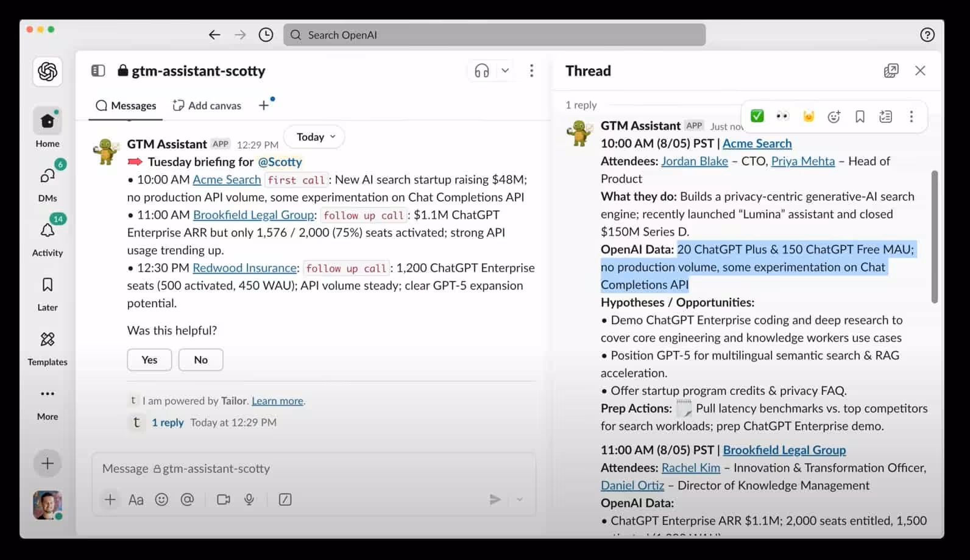Open Brookfield Legal Group link in briefing
Screen dimensions: 970x560
coord(253,214)
